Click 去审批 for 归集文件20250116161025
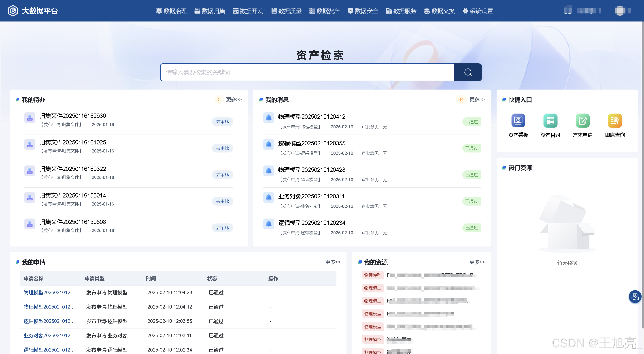This screenshot has width=644, height=354. pyautogui.click(x=222, y=148)
